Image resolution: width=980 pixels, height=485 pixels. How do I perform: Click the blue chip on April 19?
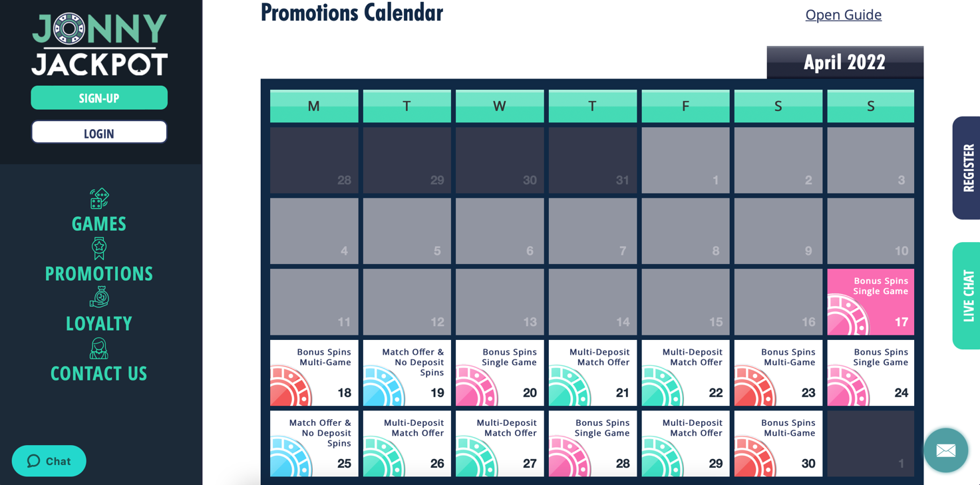coord(383,388)
